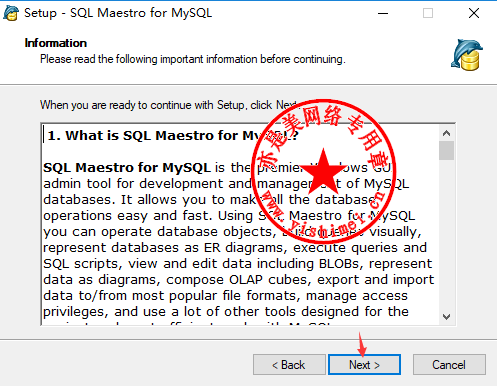Click the window title 'Setup - SQL Maestro for MySQL'
Viewport: 497px width, 386px height.
click(x=118, y=13)
